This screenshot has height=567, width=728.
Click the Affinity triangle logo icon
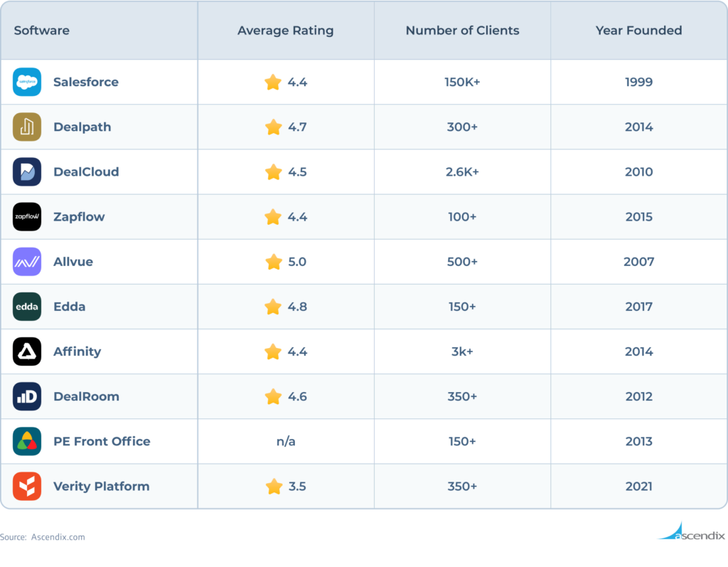(27, 351)
